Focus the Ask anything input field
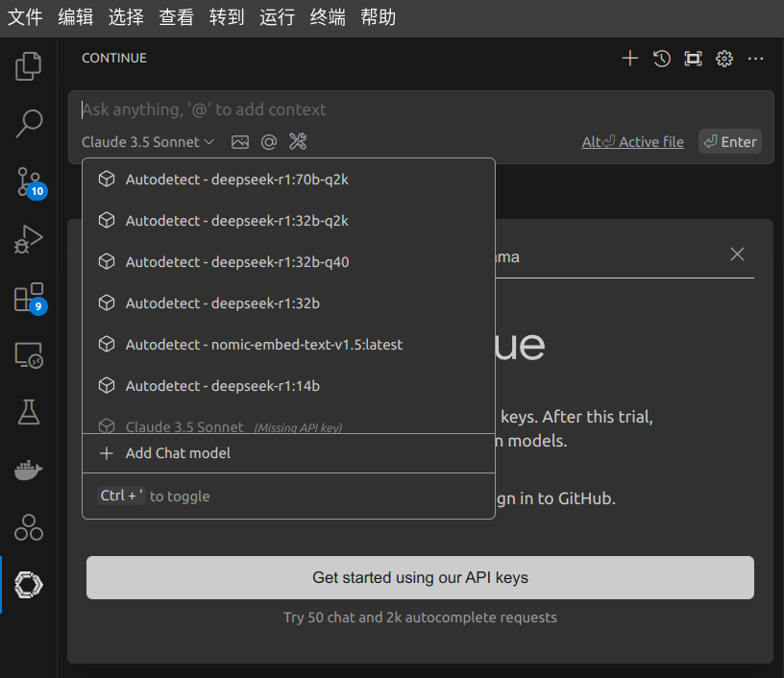The height and width of the screenshot is (678, 784). click(420, 109)
